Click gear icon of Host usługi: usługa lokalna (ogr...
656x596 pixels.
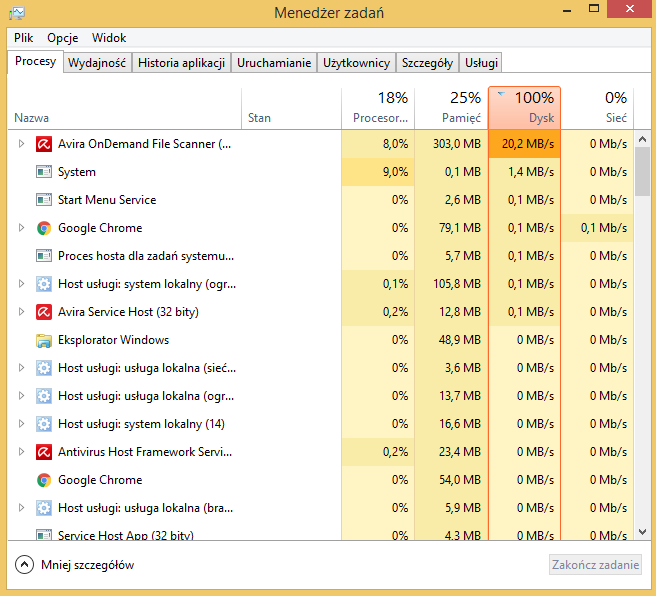44,396
